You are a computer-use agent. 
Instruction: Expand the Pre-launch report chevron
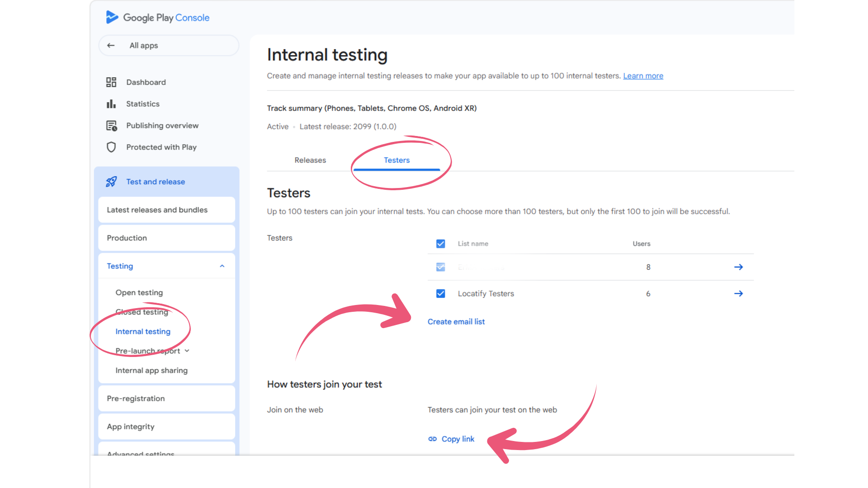coord(187,351)
